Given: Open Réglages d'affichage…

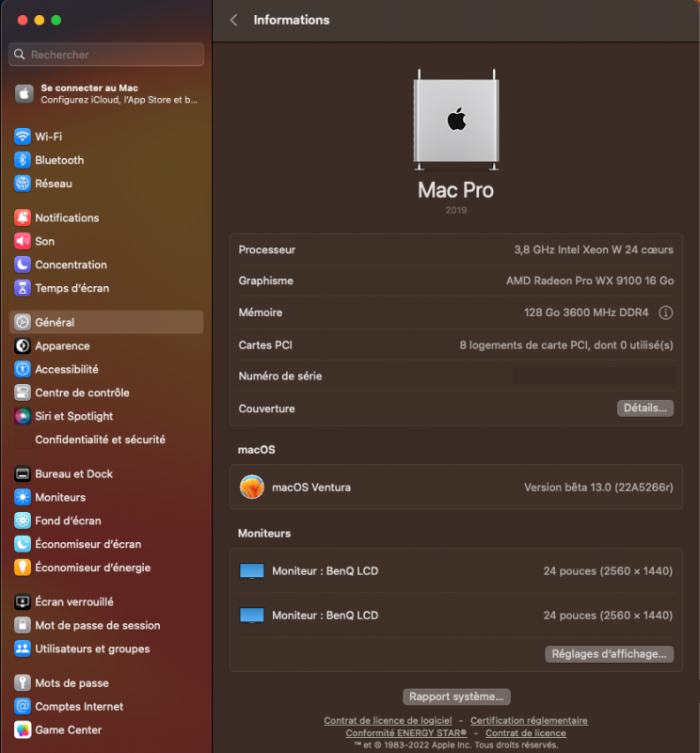Looking at the screenshot, I should (610, 654).
